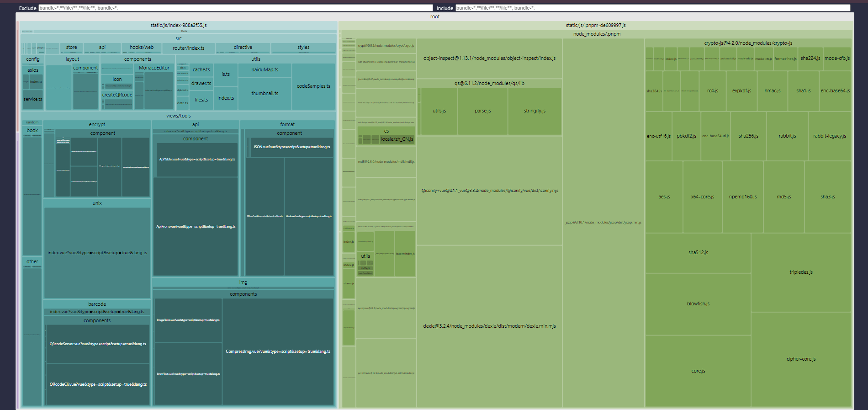Image resolution: width=868 pixels, height=410 pixels.
Task: Click the qs stringify.js block
Action: pyautogui.click(x=534, y=111)
